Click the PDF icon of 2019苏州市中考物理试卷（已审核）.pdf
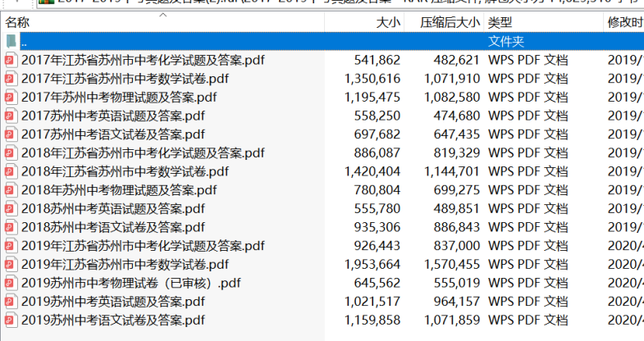The width and height of the screenshot is (644, 341). tap(10, 283)
